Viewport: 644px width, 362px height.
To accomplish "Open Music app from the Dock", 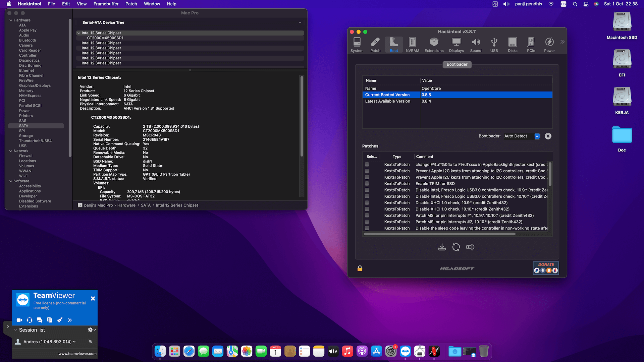I will click(347, 351).
